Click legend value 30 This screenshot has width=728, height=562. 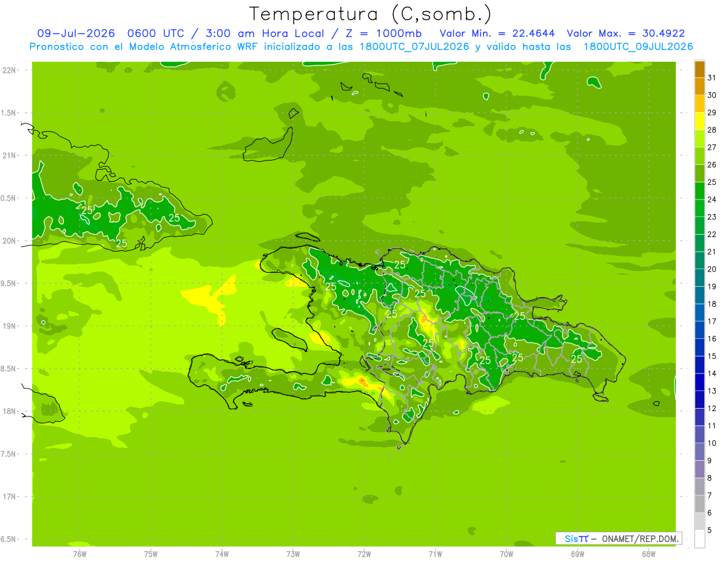(x=712, y=95)
